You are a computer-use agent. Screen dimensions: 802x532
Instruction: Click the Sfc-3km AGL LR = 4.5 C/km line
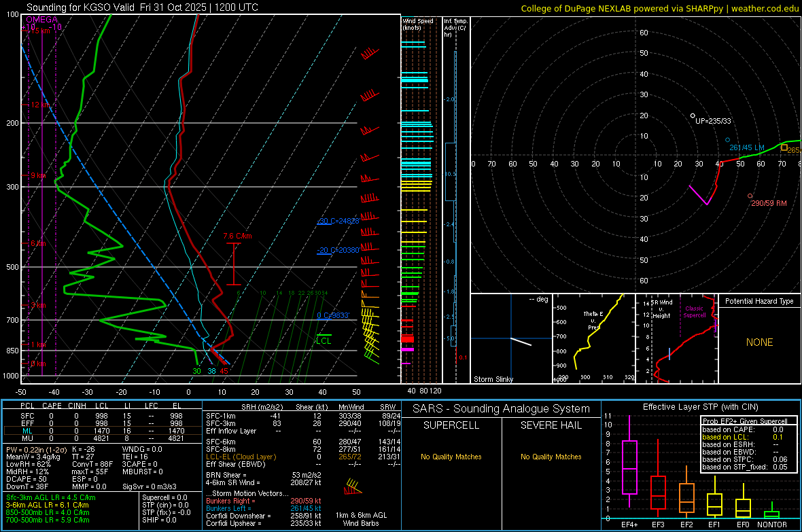(51, 497)
